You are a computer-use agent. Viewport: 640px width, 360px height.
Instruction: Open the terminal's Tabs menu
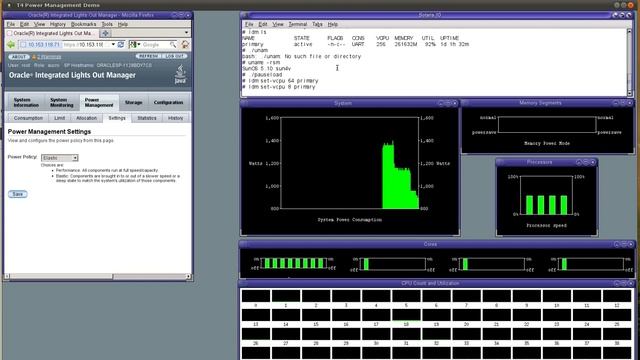point(317,24)
